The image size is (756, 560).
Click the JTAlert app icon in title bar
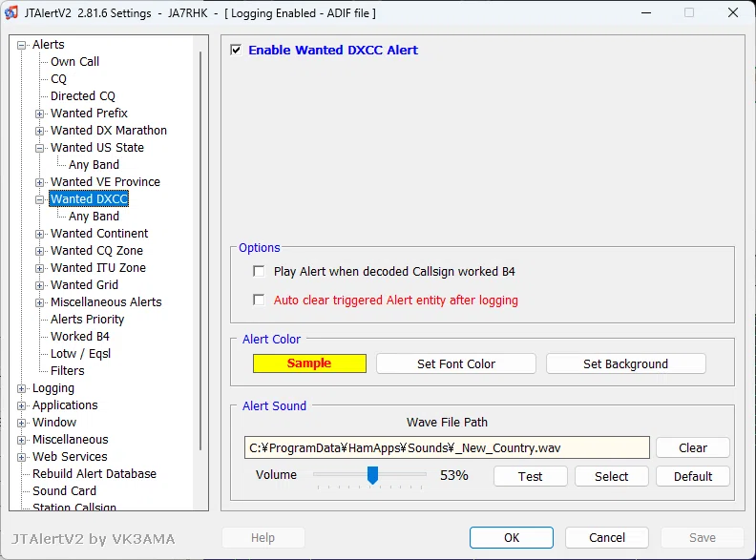click(x=11, y=12)
